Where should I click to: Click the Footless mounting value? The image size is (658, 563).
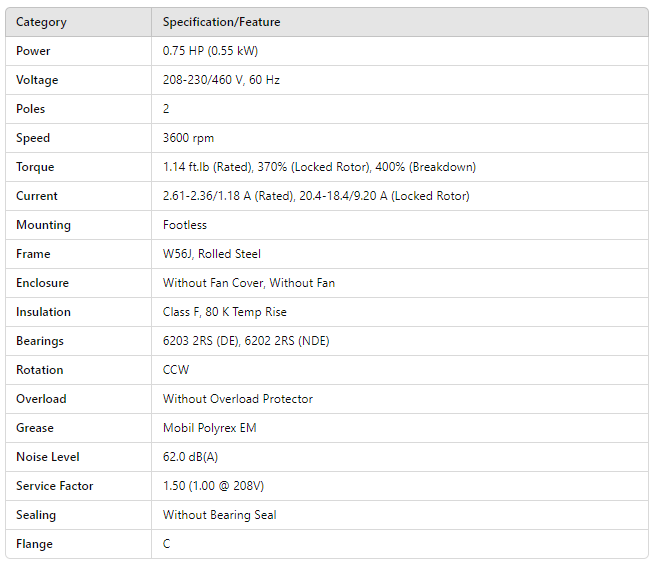tap(185, 225)
